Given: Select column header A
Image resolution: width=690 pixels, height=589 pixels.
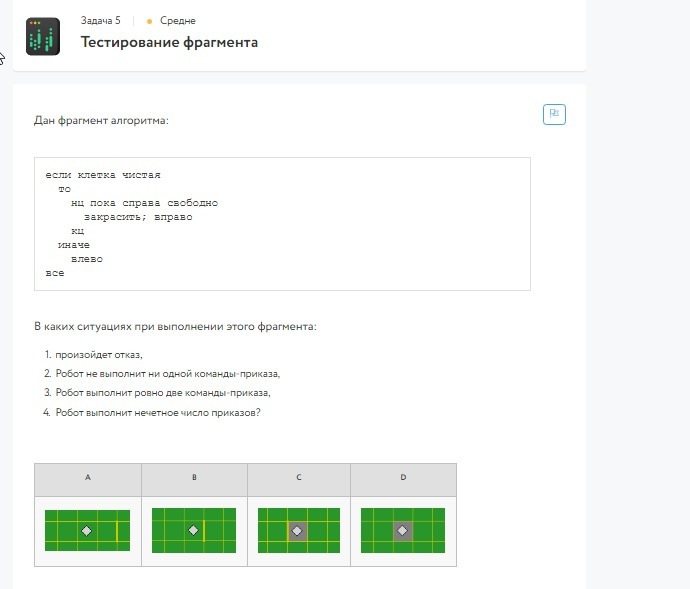Looking at the screenshot, I should coord(88,478).
